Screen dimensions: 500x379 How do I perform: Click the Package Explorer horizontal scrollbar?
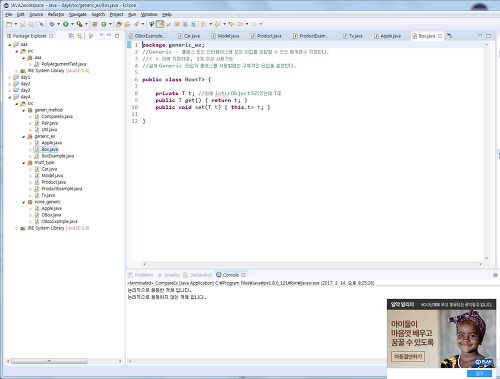pyautogui.click(x=49, y=361)
